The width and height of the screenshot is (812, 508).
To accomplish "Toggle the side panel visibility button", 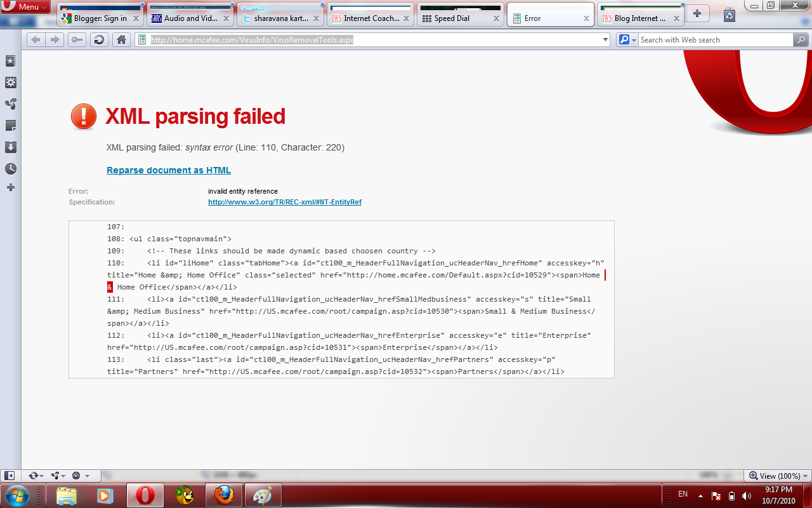I will 10,475.
